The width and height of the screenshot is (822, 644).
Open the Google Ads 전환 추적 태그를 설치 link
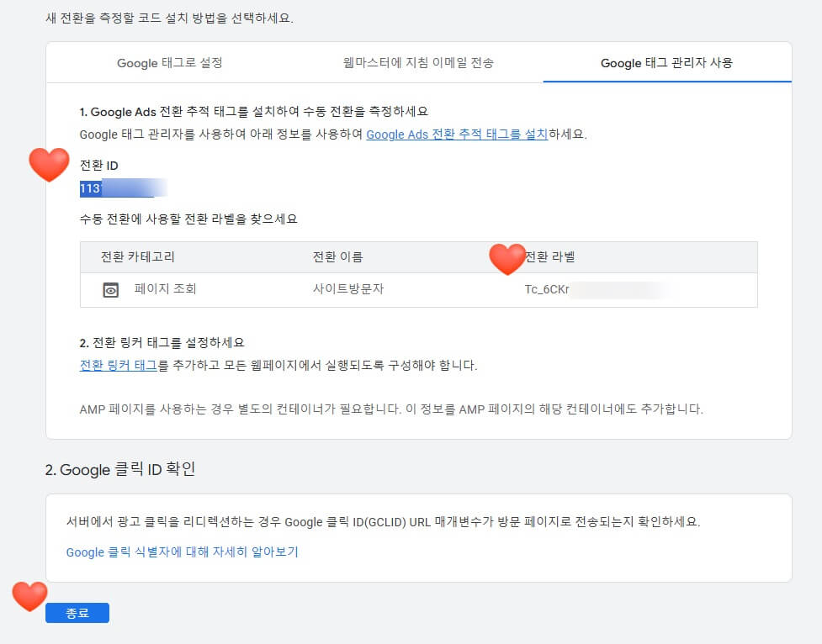[x=457, y=135]
